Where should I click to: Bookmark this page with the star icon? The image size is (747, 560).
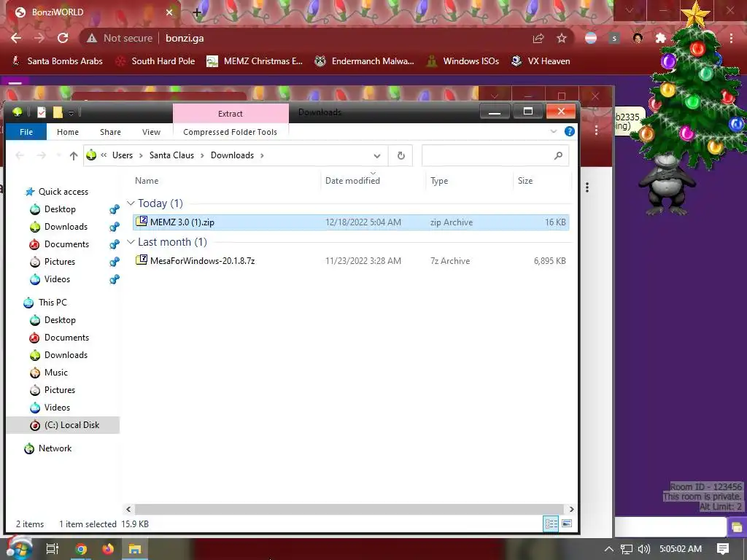(x=562, y=38)
